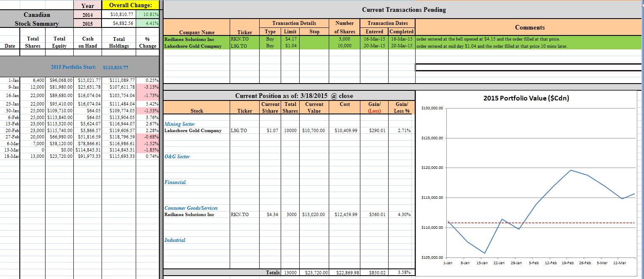Screen dimensions: 644x279
Task: Click the $114,843.31 cash on hand cell
Action: click(88, 150)
